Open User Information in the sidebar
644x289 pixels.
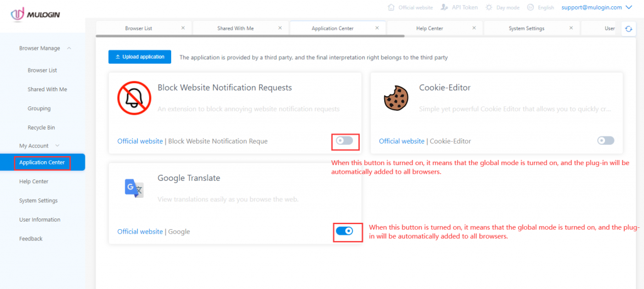pos(40,220)
